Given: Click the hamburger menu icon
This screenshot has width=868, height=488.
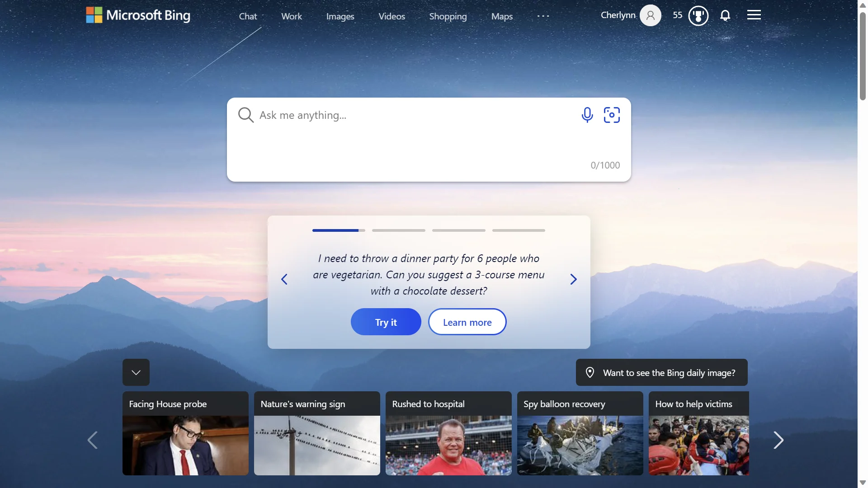Looking at the screenshot, I should [754, 14].
